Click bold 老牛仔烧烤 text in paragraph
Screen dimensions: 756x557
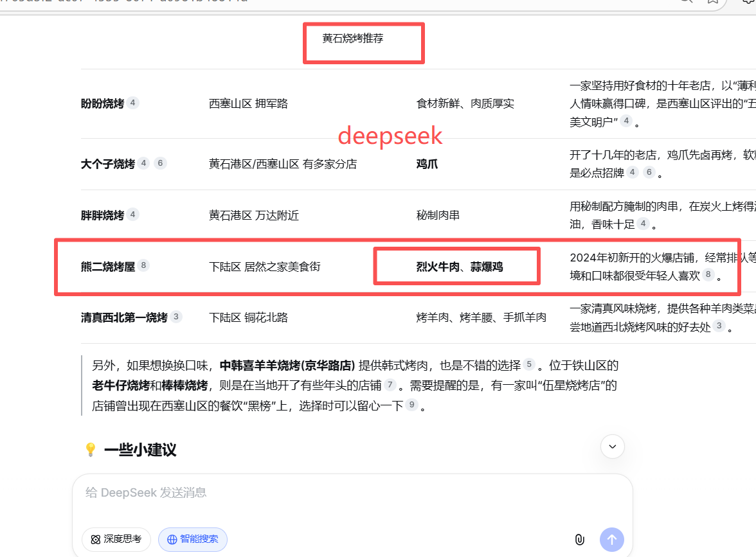[x=121, y=385]
